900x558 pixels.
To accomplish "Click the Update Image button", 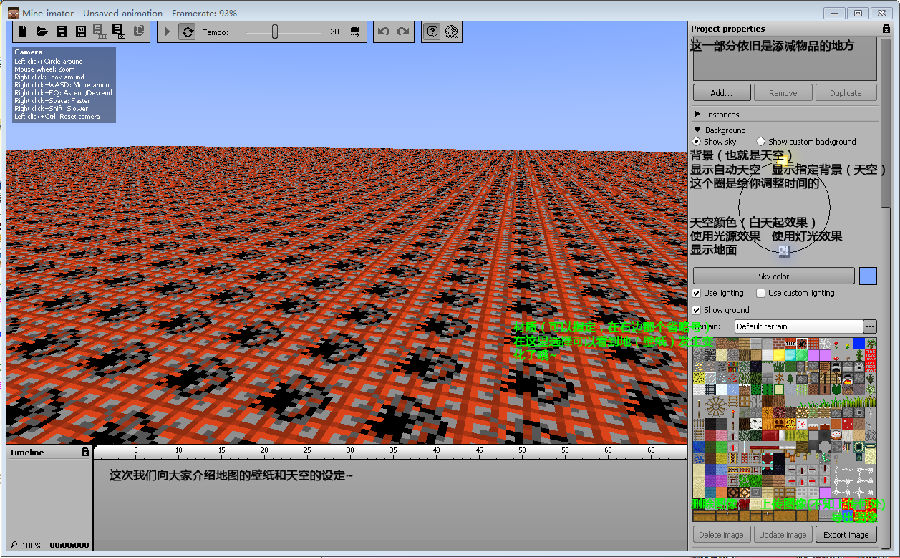I will (783, 534).
